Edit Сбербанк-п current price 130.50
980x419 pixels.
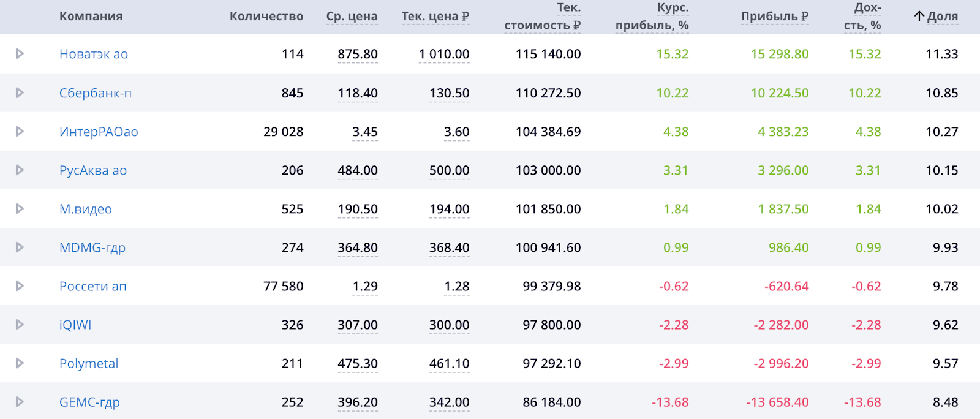click(x=449, y=93)
